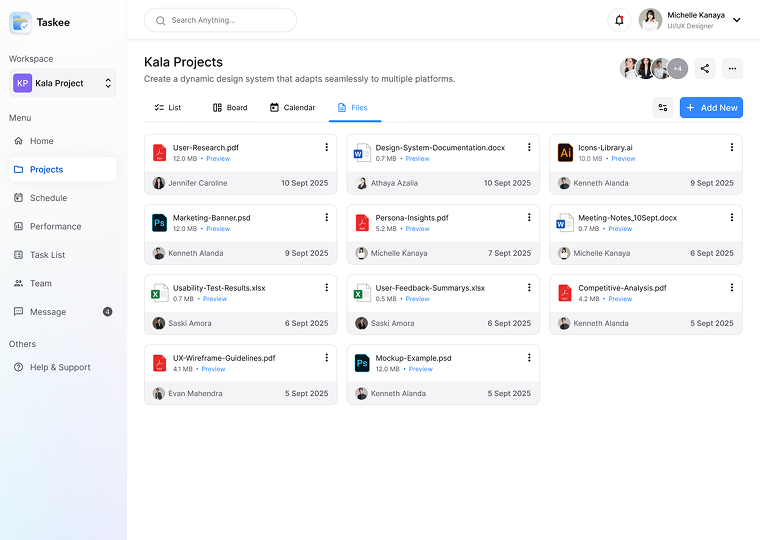Click the PDF icon of User-Research.pdf
Screen dimensions: 760x540
click(159, 153)
